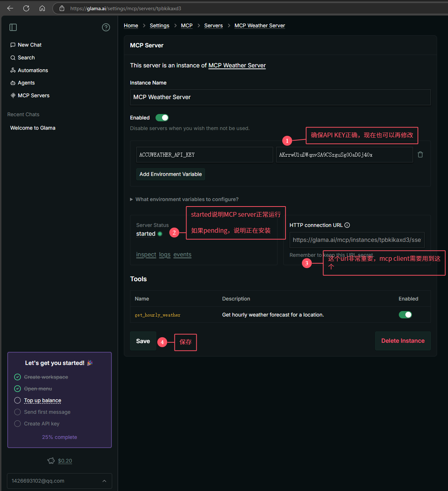Click MCP in the breadcrumb

pyautogui.click(x=187, y=25)
